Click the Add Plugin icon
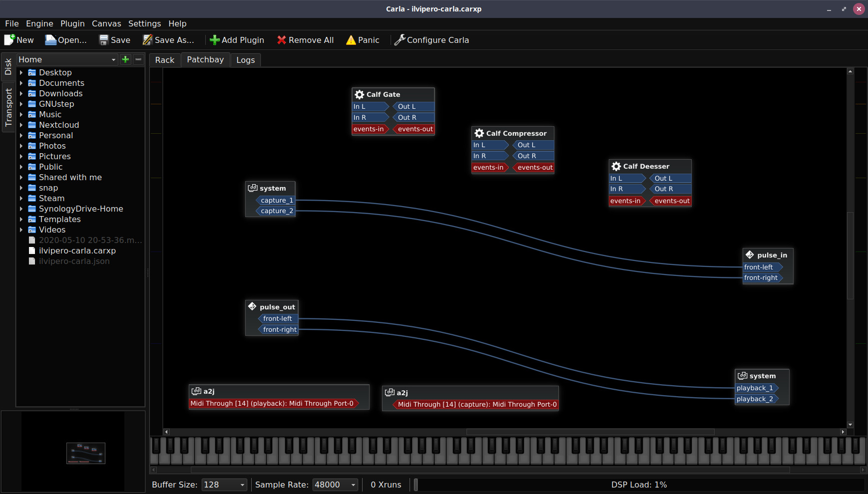This screenshot has height=494, width=868. click(215, 40)
